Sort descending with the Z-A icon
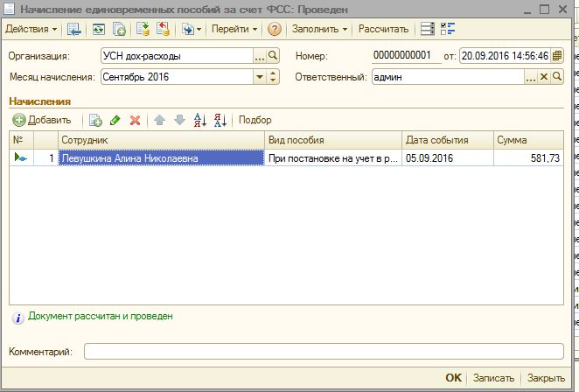Image resolution: width=579 pixels, height=392 pixels. tap(220, 120)
